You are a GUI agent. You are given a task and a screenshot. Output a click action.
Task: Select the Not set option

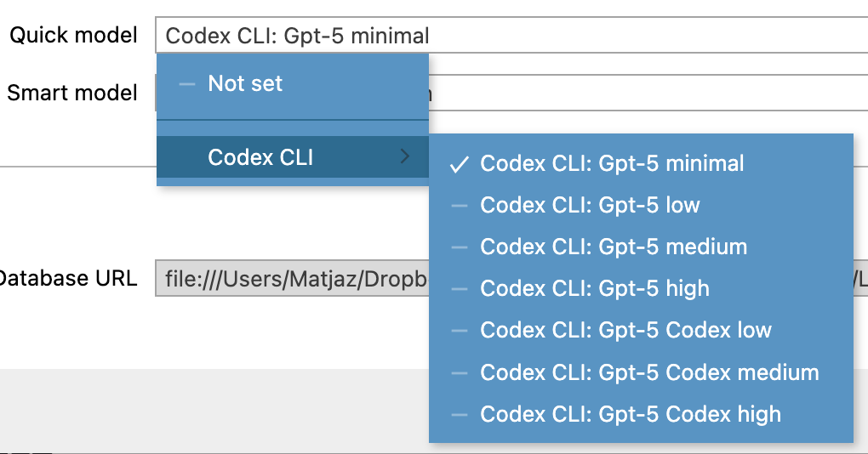pyautogui.click(x=245, y=84)
